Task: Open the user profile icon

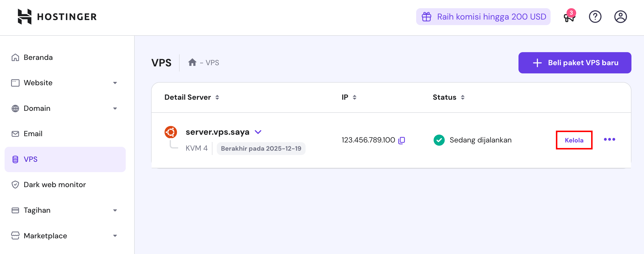Action: pyautogui.click(x=620, y=17)
